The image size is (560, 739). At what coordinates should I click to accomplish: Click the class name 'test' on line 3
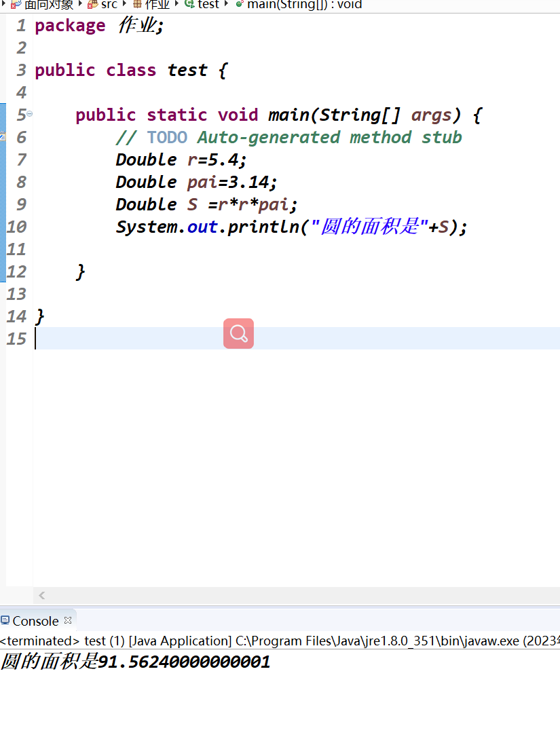pyautogui.click(x=187, y=70)
